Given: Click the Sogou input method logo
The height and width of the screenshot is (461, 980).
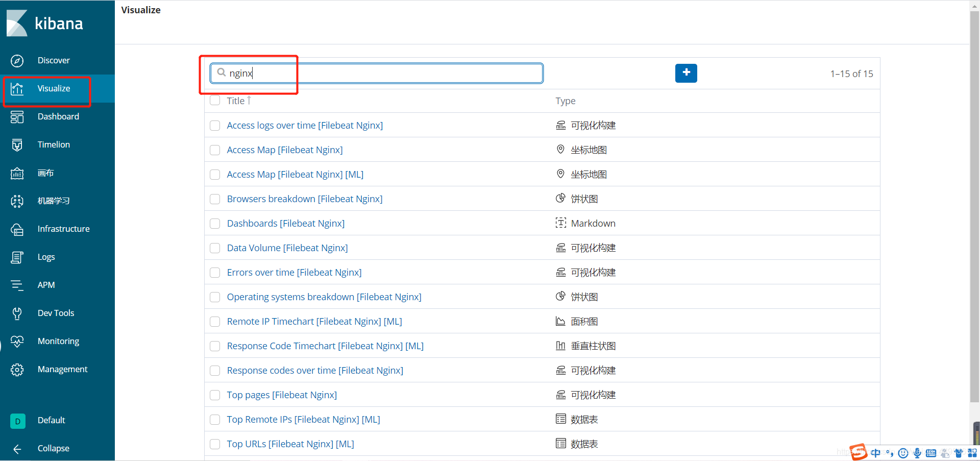Looking at the screenshot, I should point(859,452).
